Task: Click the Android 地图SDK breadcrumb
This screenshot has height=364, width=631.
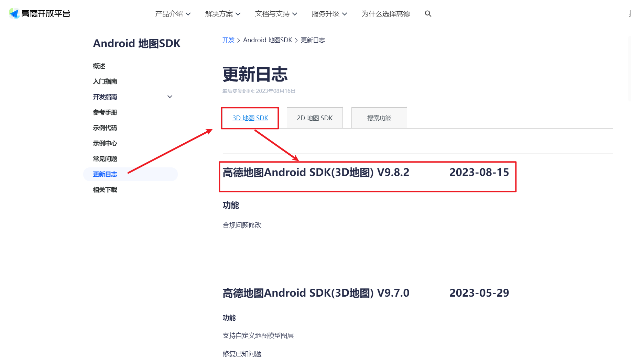Action: (x=268, y=40)
